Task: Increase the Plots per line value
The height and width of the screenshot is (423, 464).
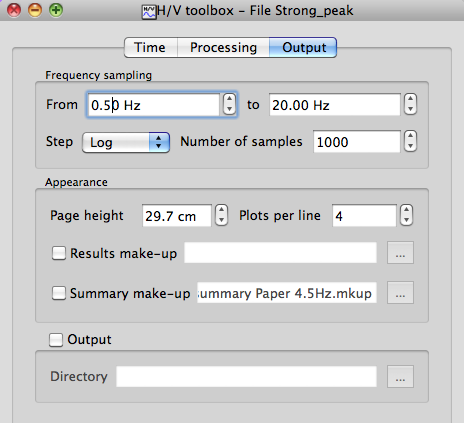Action: (406, 210)
